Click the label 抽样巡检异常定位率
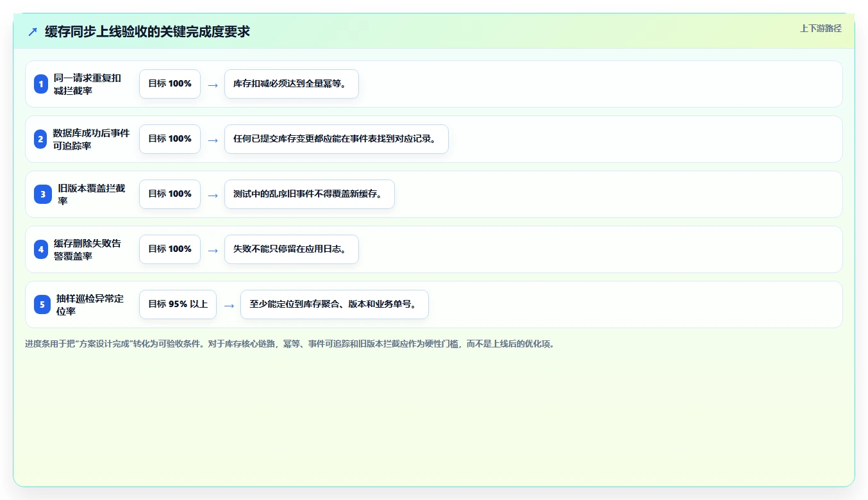The image size is (868, 500). point(90,304)
